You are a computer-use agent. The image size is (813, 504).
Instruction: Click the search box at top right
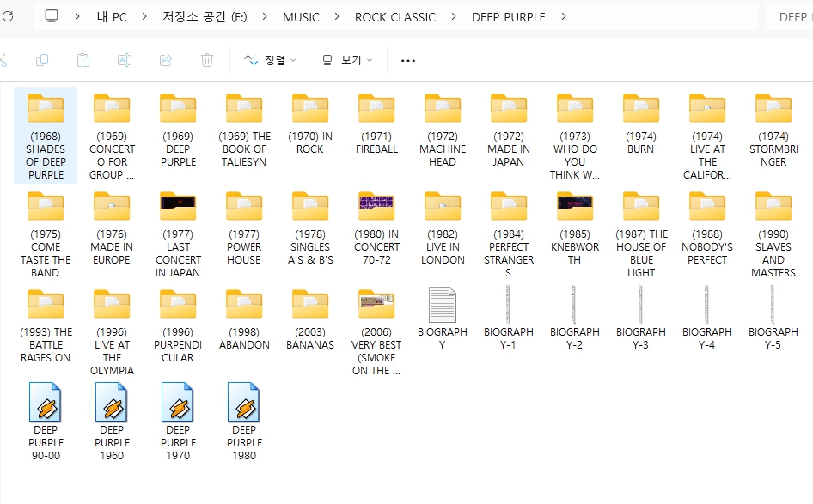[x=791, y=16]
